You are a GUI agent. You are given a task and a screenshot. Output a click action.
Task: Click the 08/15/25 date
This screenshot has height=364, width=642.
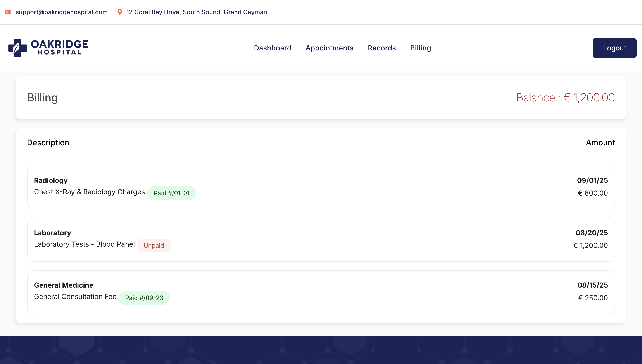(592, 285)
